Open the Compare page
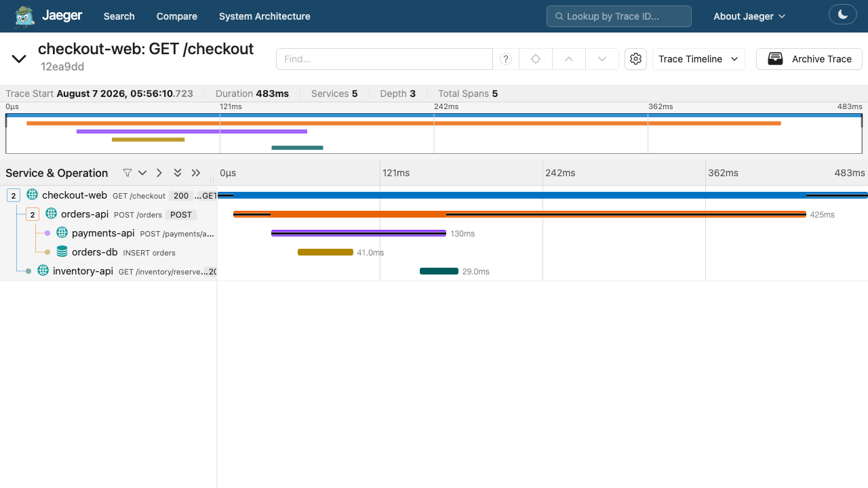The height and width of the screenshot is (488, 868). tap(177, 16)
